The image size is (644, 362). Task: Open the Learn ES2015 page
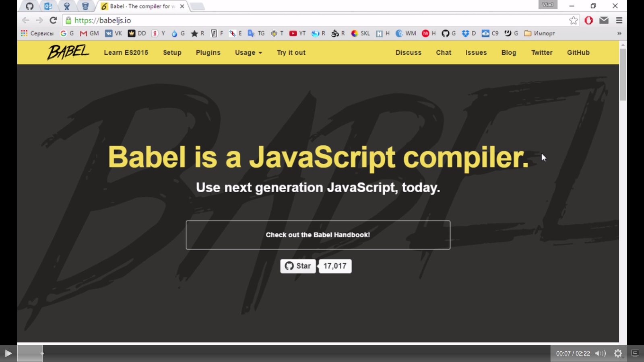126,53
